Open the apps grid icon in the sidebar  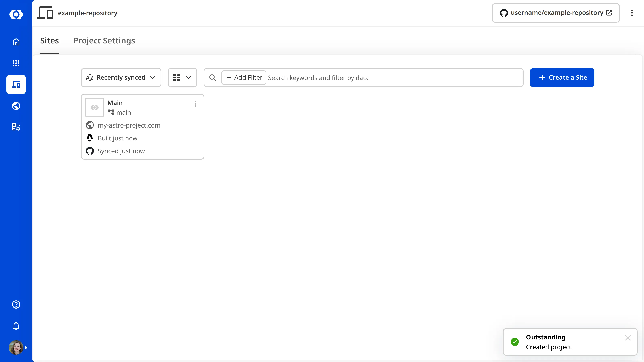point(16,63)
